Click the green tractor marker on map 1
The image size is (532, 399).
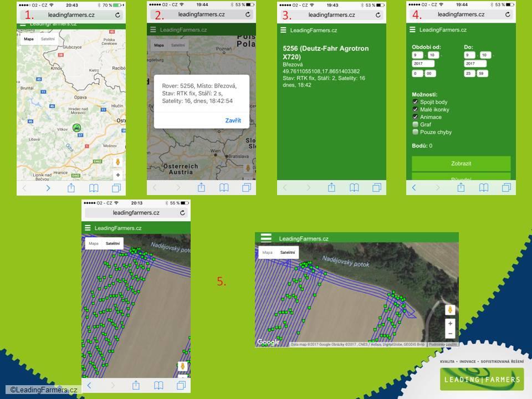pyautogui.click(x=77, y=128)
